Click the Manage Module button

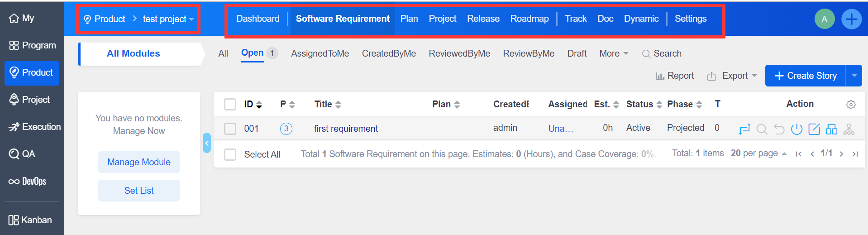point(139,162)
